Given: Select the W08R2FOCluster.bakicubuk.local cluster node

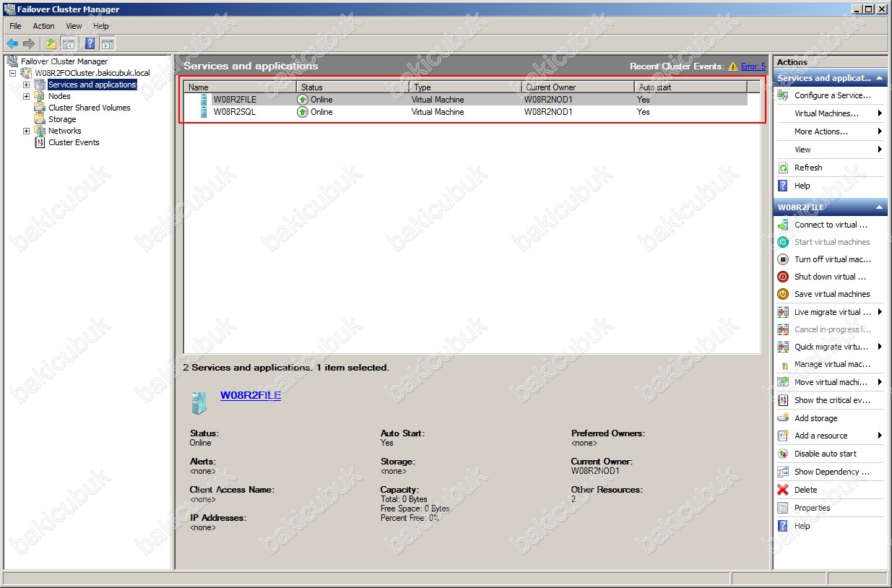Looking at the screenshot, I should point(92,73).
